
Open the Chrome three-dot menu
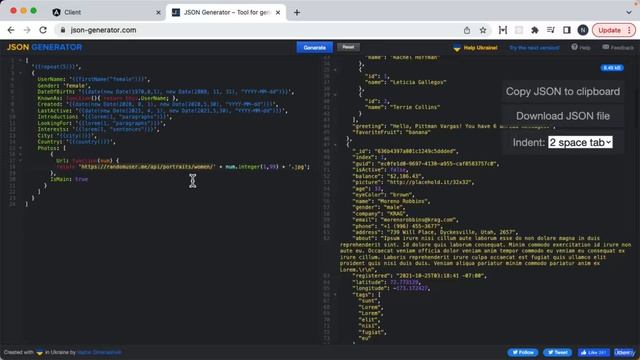(x=629, y=30)
